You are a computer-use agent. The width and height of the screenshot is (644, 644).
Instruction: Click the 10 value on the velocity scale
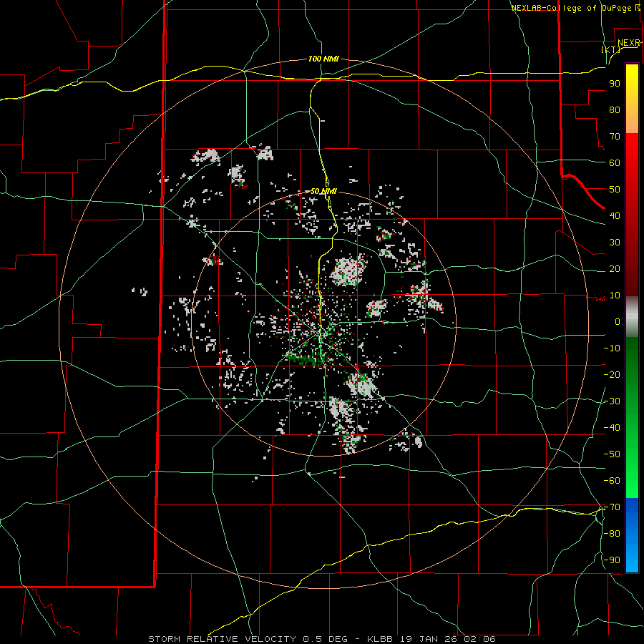point(615,296)
